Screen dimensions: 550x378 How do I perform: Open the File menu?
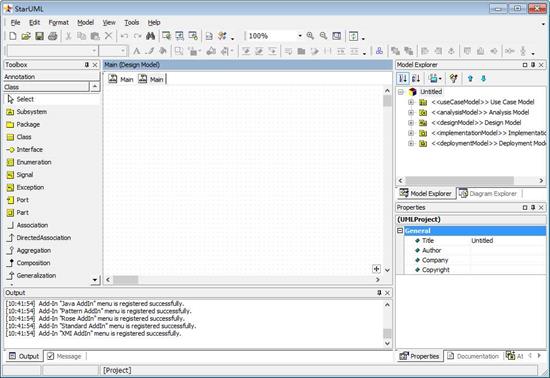pos(15,22)
